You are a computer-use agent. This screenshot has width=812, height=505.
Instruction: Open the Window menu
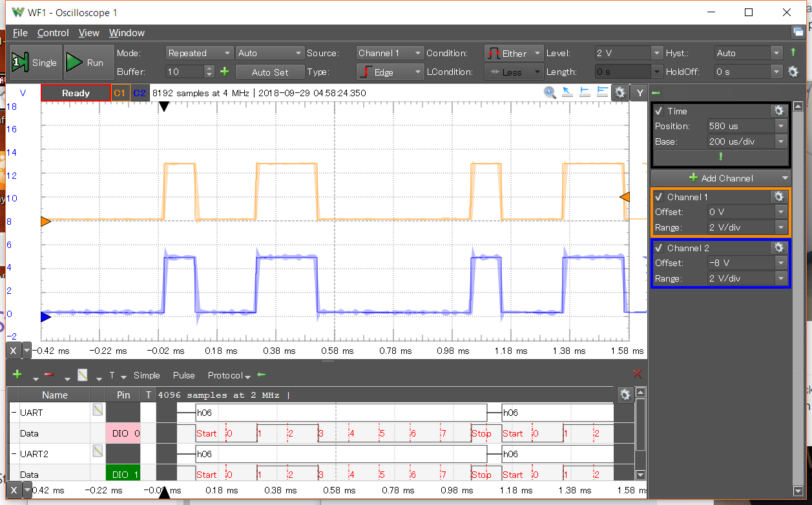point(127,33)
